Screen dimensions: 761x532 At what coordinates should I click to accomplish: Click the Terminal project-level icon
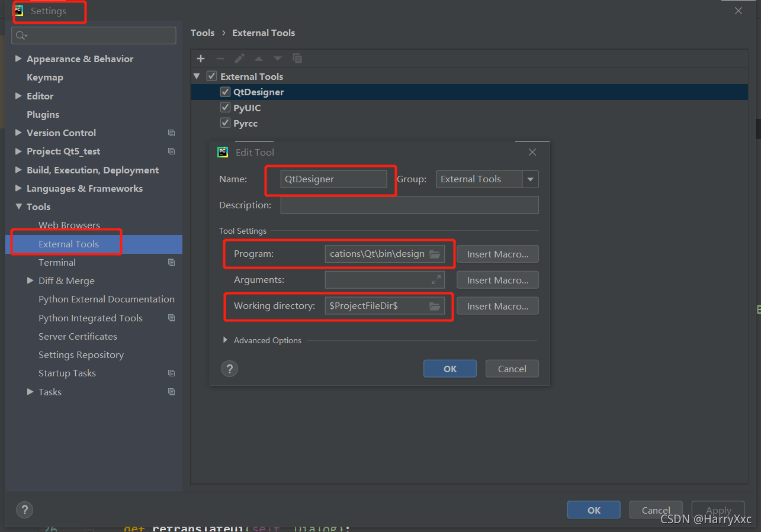(x=171, y=262)
